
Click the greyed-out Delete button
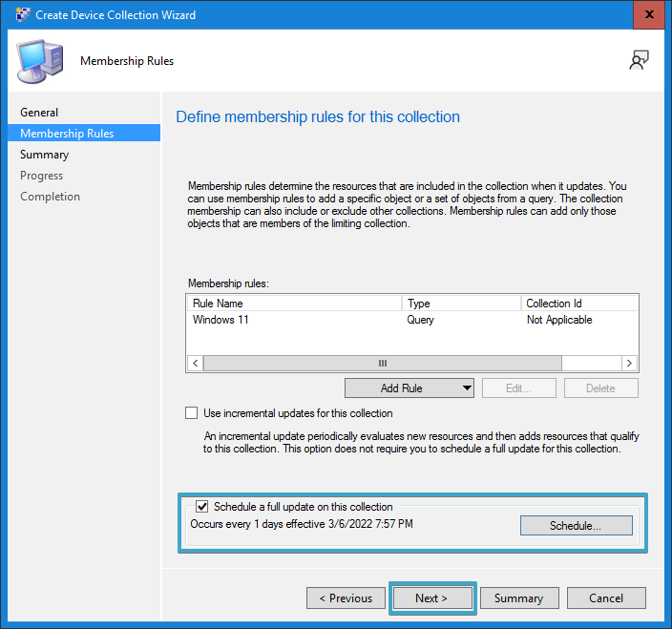(600, 388)
